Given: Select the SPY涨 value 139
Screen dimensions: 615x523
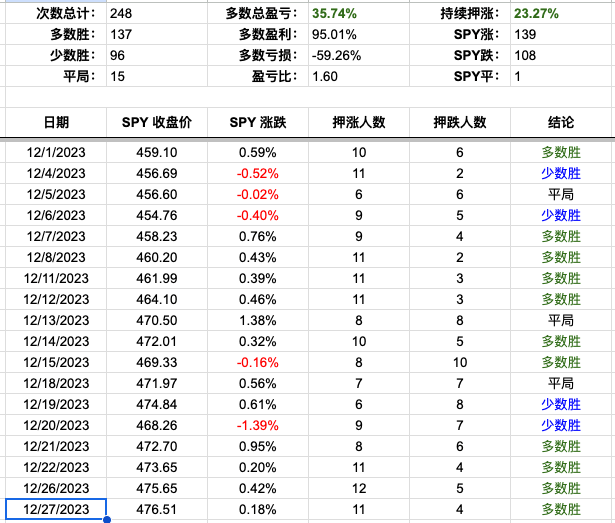Looking at the screenshot, I should [525, 36].
